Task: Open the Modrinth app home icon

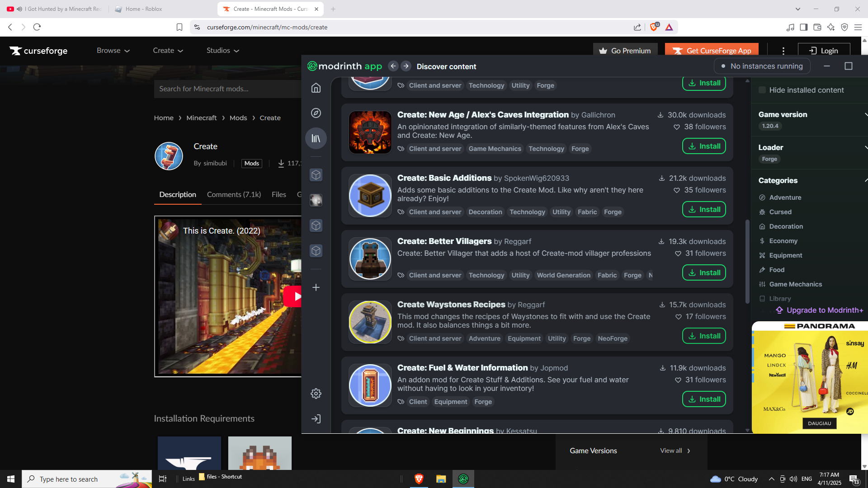Action: tap(316, 88)
